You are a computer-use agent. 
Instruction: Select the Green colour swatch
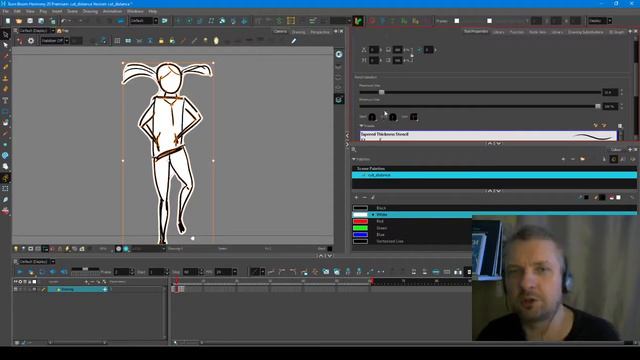click(x=360, y=228)
